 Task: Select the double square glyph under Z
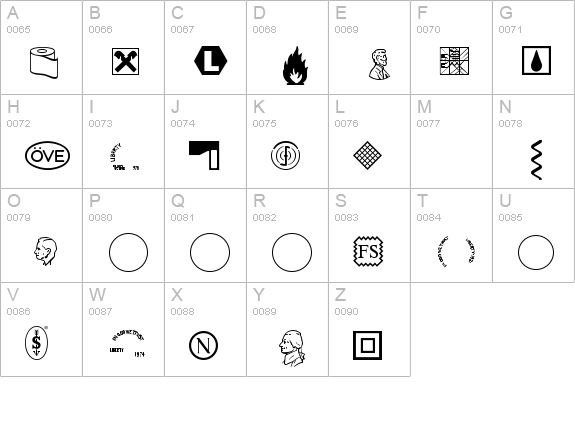tap(367, 345)
